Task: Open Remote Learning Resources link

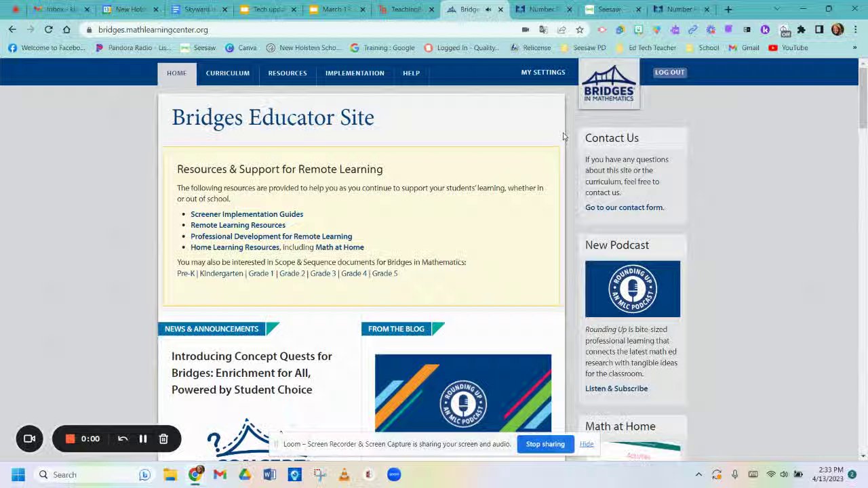Action: coord(238,225)
